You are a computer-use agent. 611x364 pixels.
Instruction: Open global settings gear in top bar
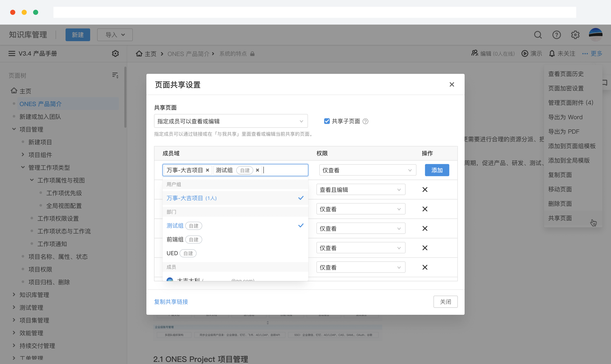575,35
